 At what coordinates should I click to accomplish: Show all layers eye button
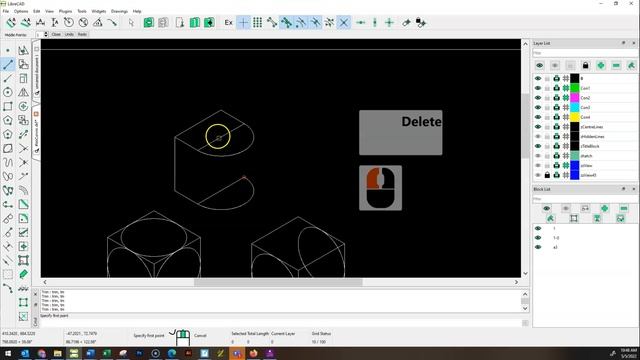point(540,65)
